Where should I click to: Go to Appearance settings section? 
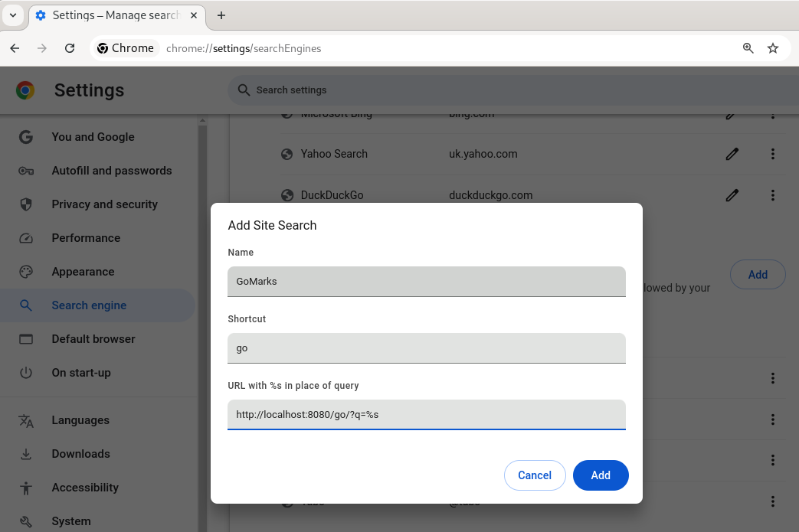[x=83, y=272]
